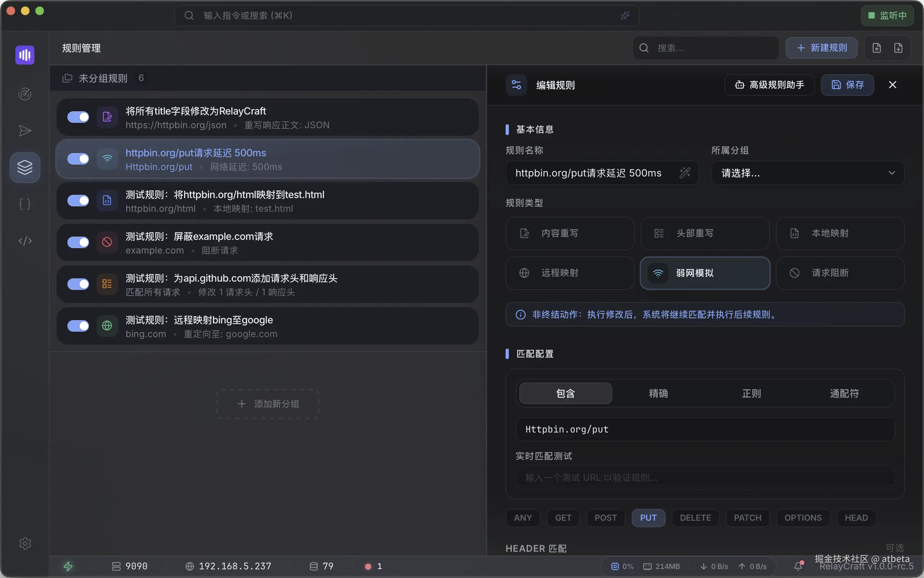Select the request sender tool in sidebar
Image resolution: width=924 pixels, height=578 pixels.
tap(25, 131)
